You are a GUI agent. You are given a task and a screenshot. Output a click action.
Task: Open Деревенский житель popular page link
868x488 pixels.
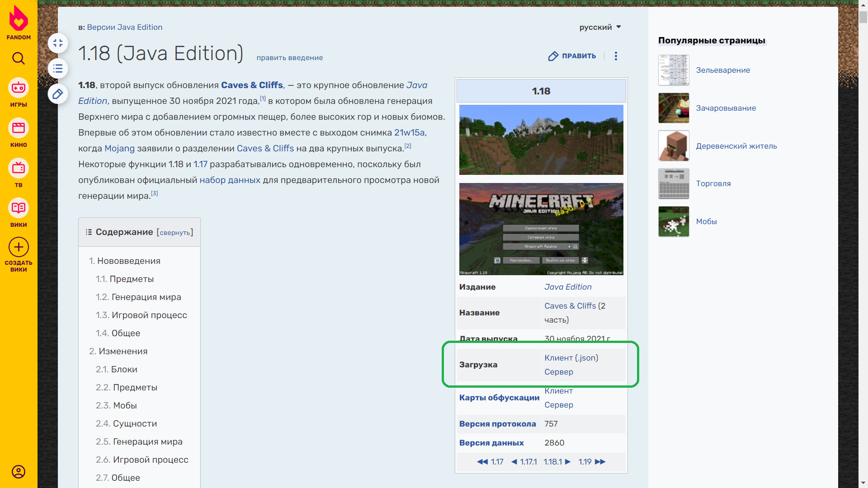736,146
